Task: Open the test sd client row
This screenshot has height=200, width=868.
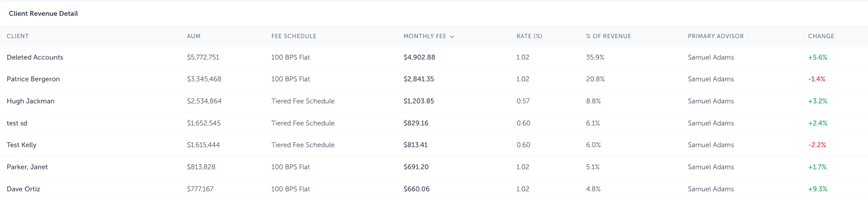Action: [434, 123]
